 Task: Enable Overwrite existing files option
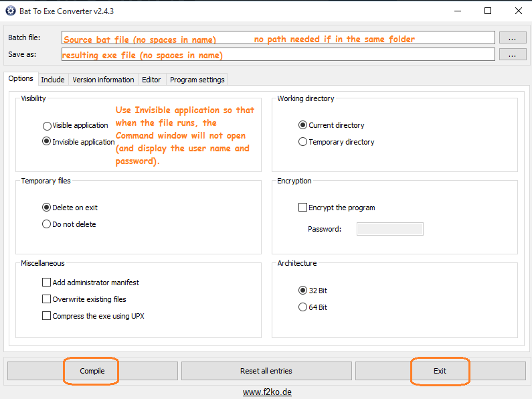(47, 299)
